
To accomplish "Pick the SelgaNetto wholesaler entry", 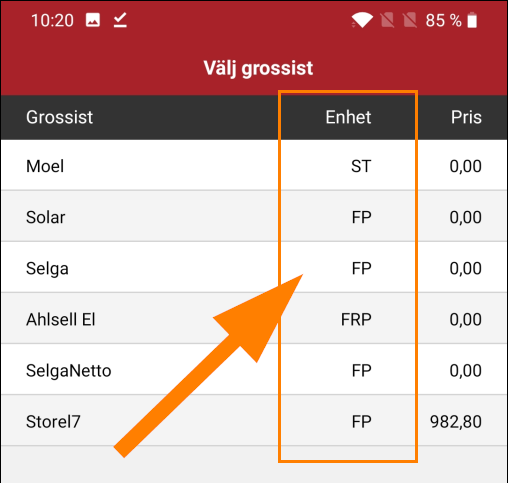I will [x=254, y=369].
